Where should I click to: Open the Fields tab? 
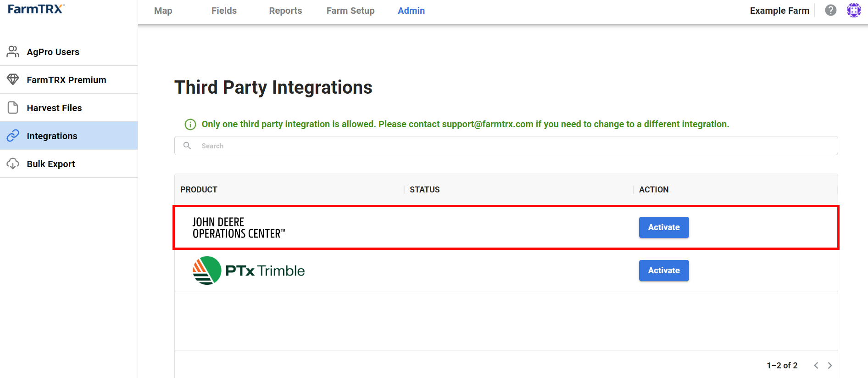(224, 11)
